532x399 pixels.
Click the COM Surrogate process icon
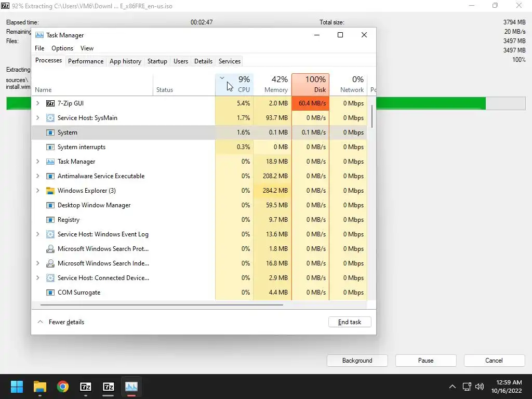coord(50,292)
